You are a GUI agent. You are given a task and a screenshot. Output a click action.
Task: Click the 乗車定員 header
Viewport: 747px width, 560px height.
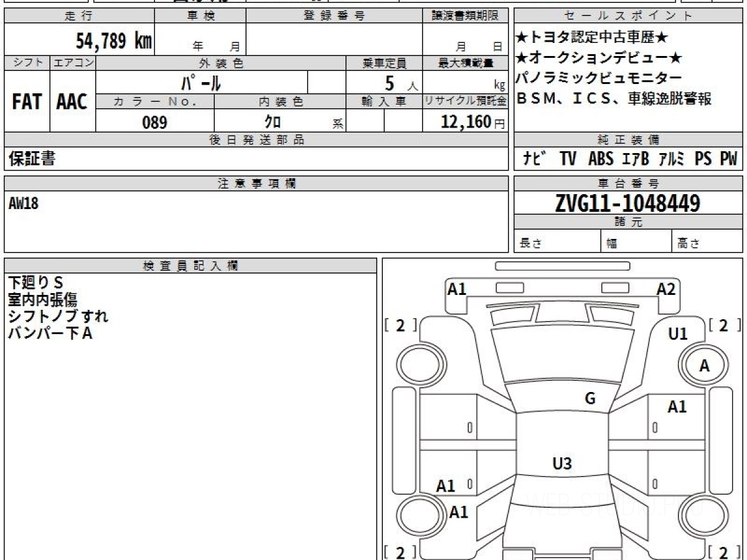[384, 63]
